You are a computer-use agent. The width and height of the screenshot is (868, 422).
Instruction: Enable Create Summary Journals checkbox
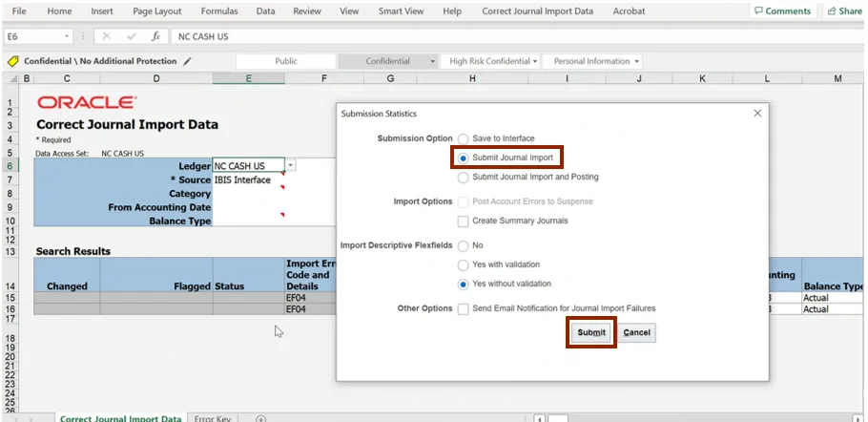coord(464,221)
